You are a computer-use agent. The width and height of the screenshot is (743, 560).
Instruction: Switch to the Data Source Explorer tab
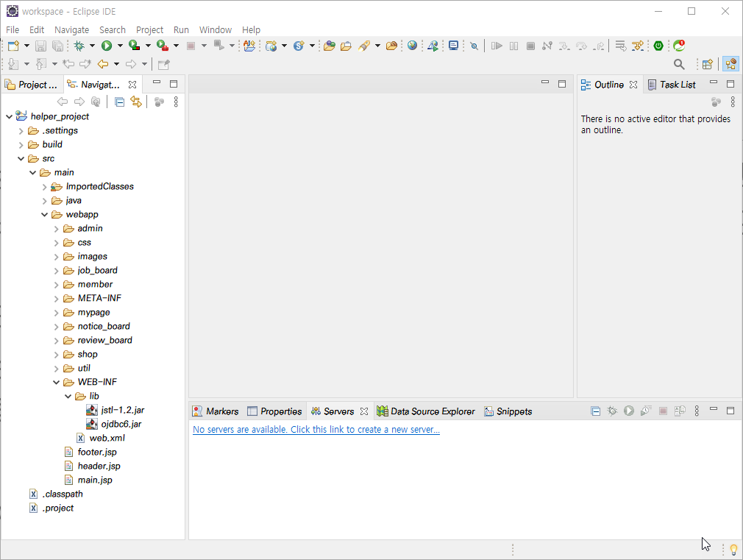(x=425, y=411)
